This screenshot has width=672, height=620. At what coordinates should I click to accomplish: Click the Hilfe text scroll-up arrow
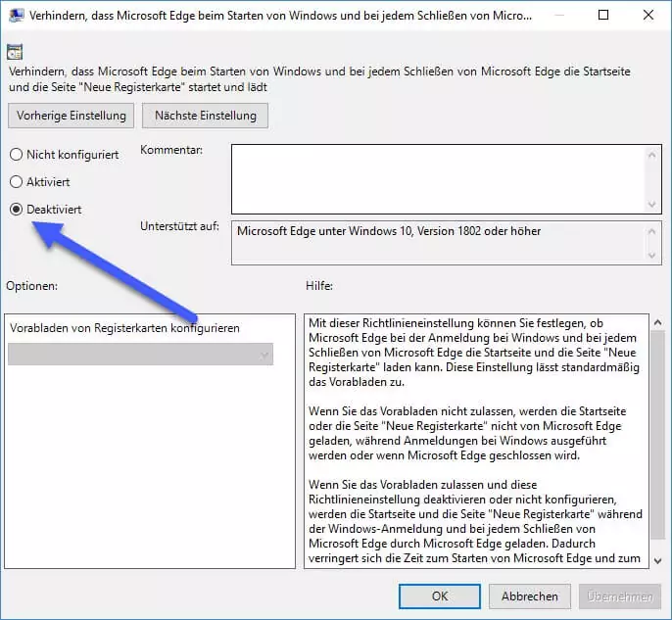pos(656,322)
